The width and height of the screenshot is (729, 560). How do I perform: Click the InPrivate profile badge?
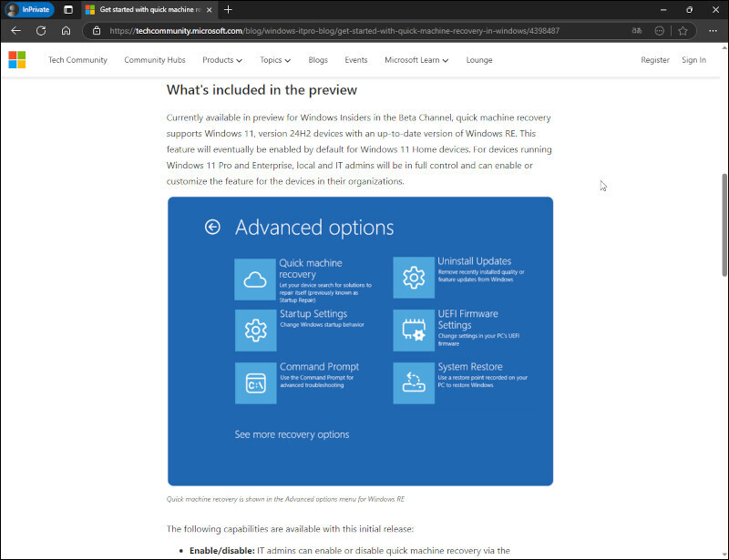pos(29,9)
